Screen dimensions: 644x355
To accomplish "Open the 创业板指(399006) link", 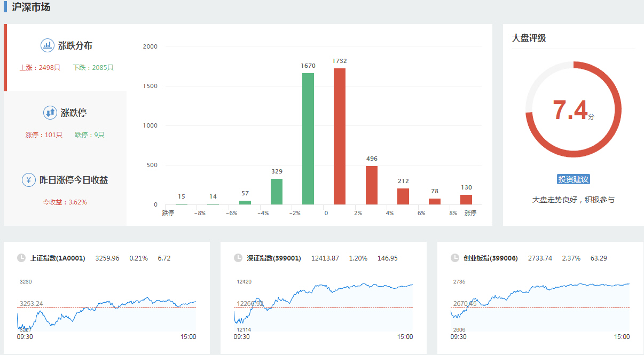I will [491, 258].
